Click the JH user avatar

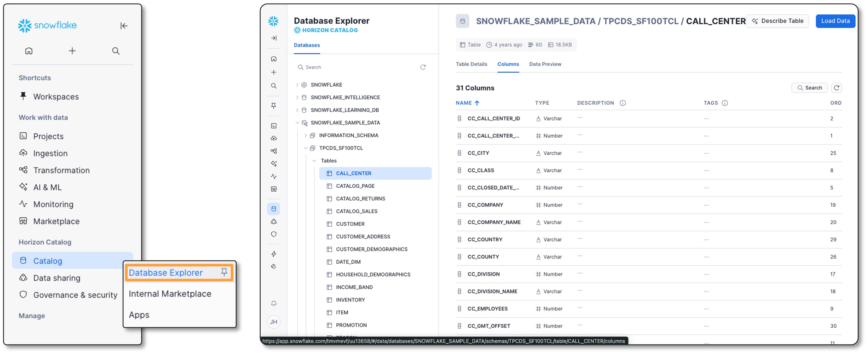click(274, 322)
